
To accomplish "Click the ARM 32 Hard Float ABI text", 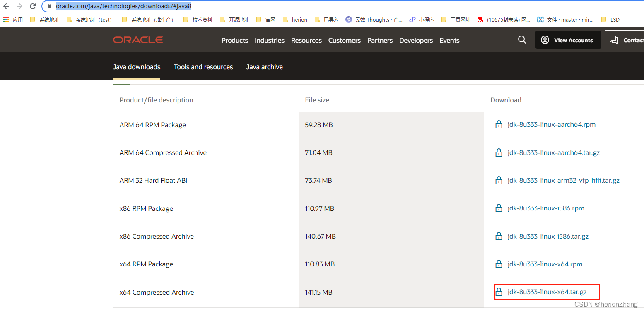I will click(154, 181).
